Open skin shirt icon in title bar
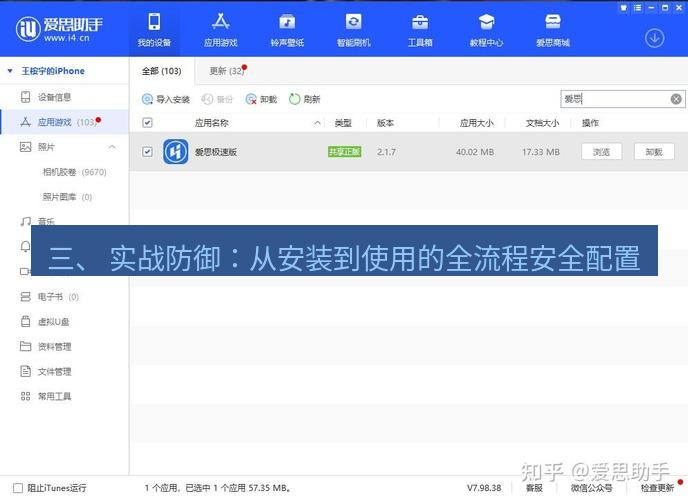 (x=624, y=7)
